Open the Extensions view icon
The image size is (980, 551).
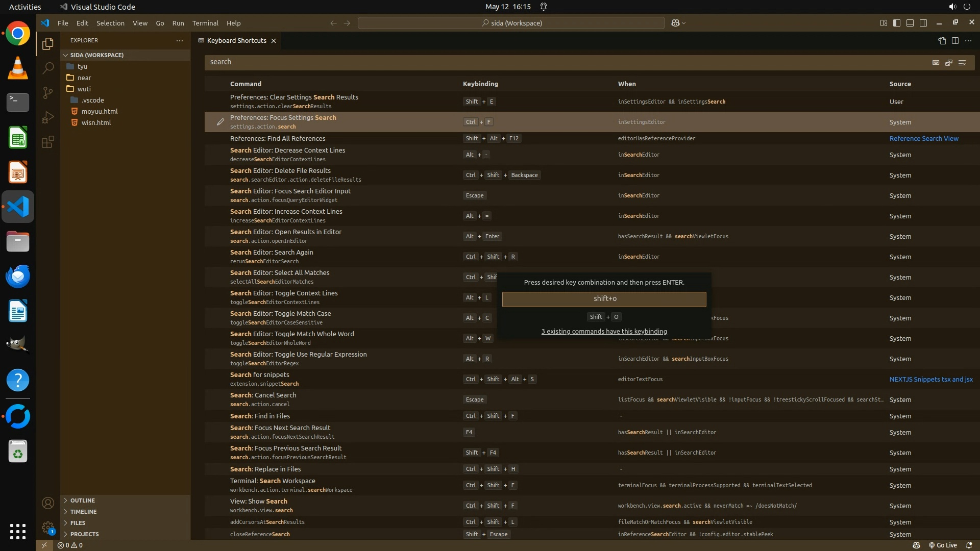tap(47, 142)
